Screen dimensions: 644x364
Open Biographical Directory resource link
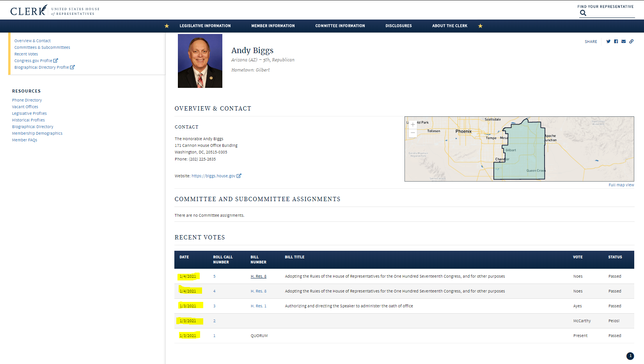pos(33,127)
